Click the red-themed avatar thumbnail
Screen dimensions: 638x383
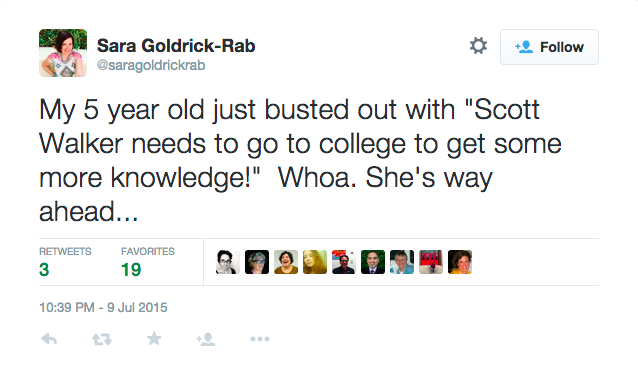tap(431, 262)
